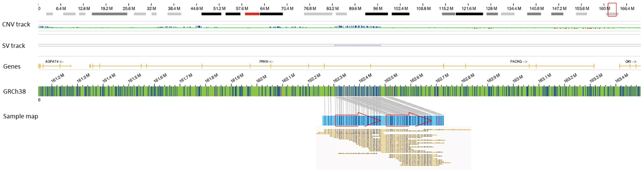Viewport: 644px width, 172px height.
Task: Click the chromosome 6 label below GRCh38 track
Action: tap(39, 100)
